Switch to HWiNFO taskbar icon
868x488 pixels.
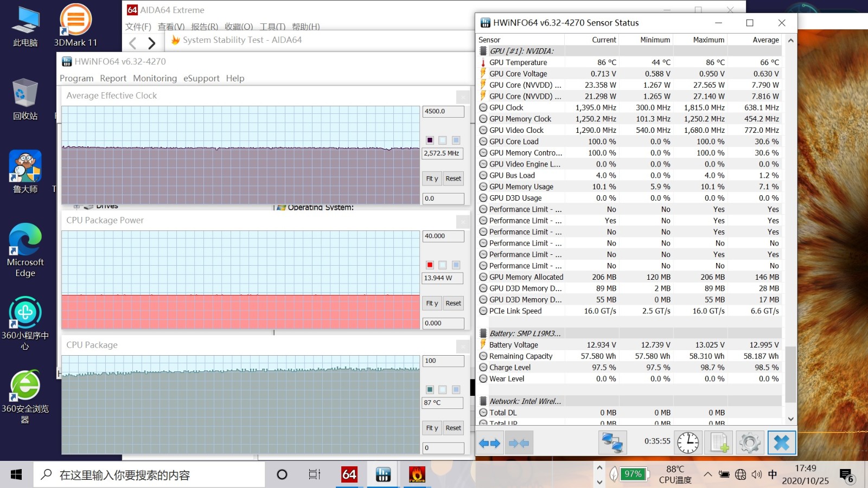(383, 475)
